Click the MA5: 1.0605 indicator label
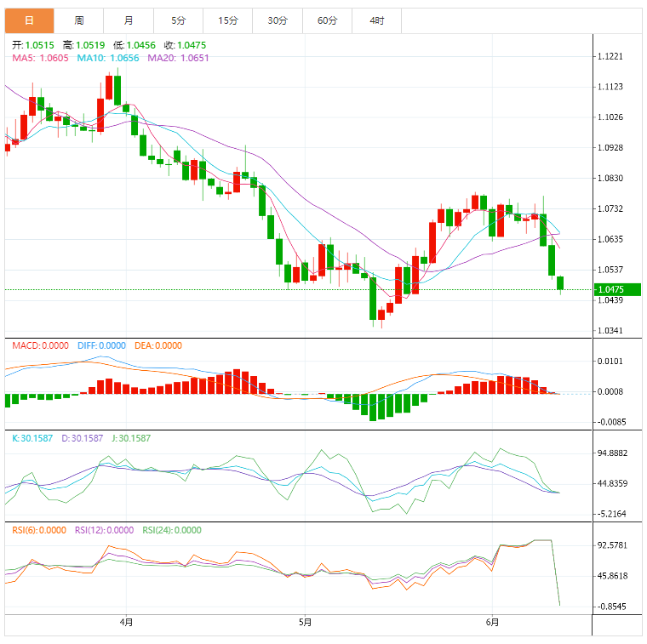The width and height of the screenshot is (647, 644). tap(40, 58)
